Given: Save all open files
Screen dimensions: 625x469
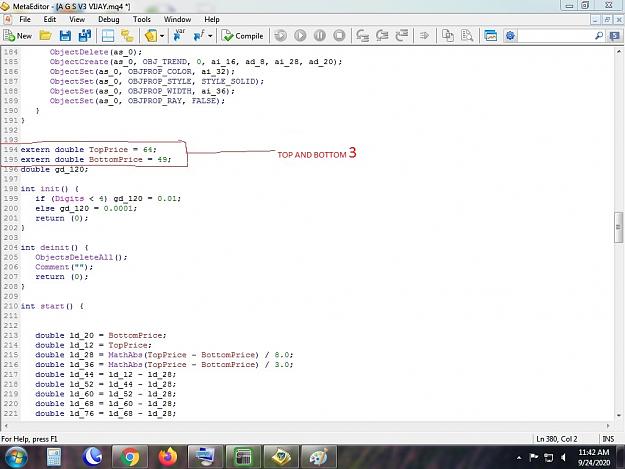Looking at the screenshot, I should coord(85,36).
